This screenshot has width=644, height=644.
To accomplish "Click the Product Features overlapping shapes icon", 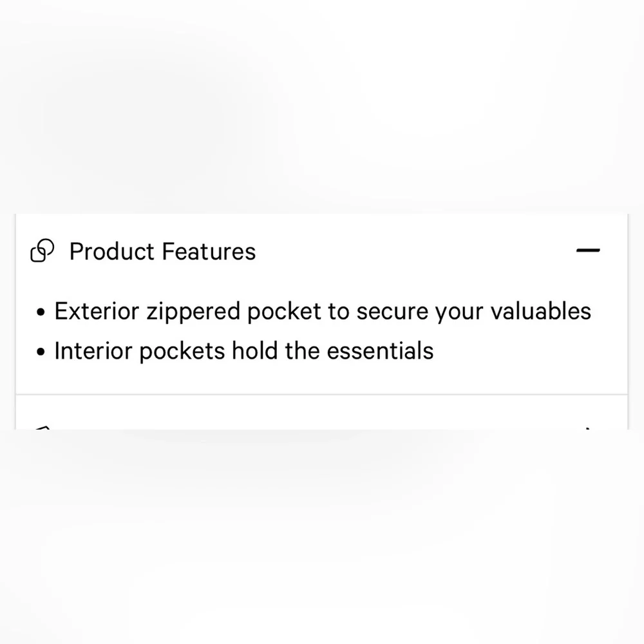I will (43, 251).
